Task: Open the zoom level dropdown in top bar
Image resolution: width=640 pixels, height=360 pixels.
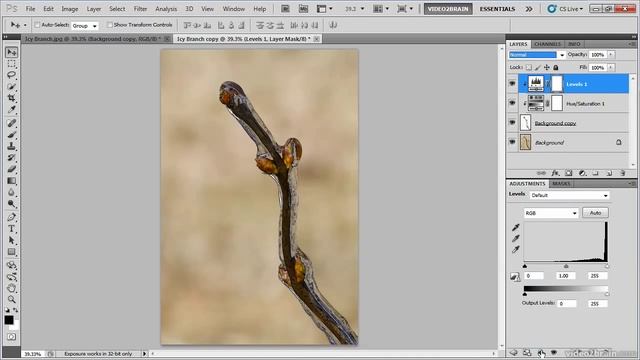Action: pos(362,9)
